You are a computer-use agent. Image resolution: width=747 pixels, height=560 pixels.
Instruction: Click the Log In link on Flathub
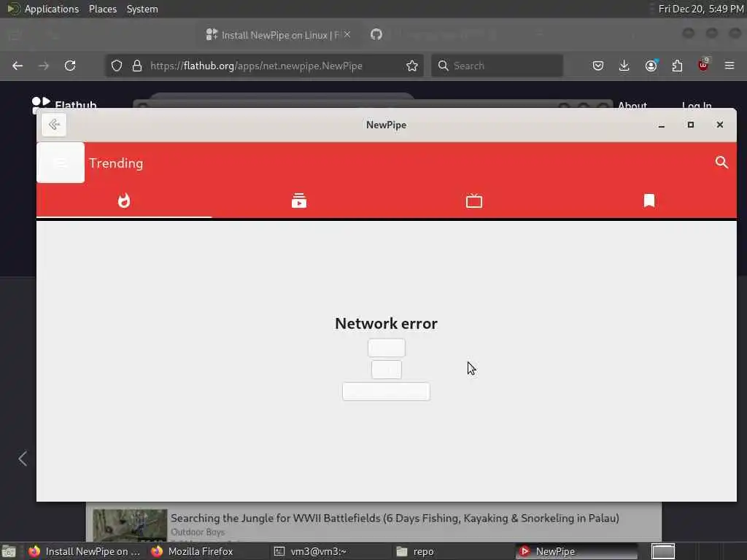point(697,105)
